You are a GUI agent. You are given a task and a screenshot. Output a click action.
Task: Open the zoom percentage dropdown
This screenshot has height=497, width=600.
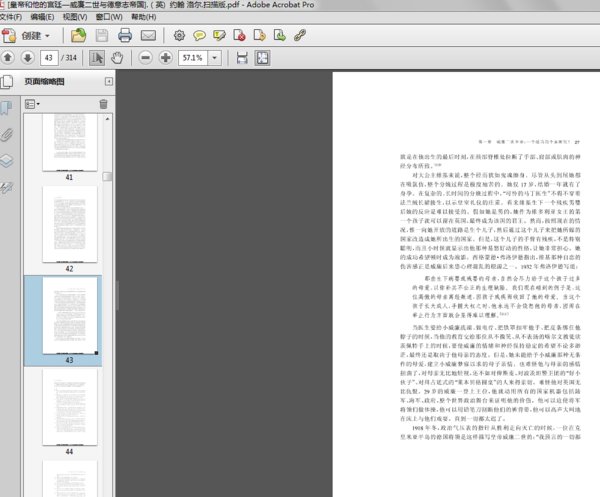(x=216, y=58)
